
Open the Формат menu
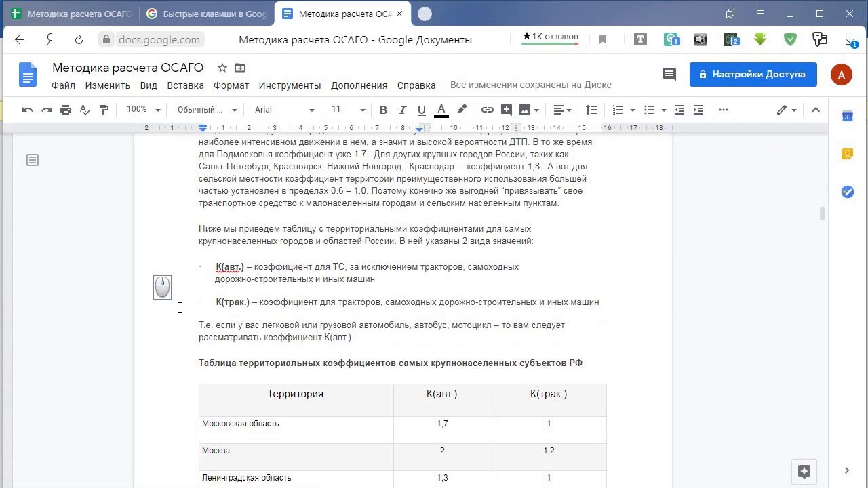[231, 85]
